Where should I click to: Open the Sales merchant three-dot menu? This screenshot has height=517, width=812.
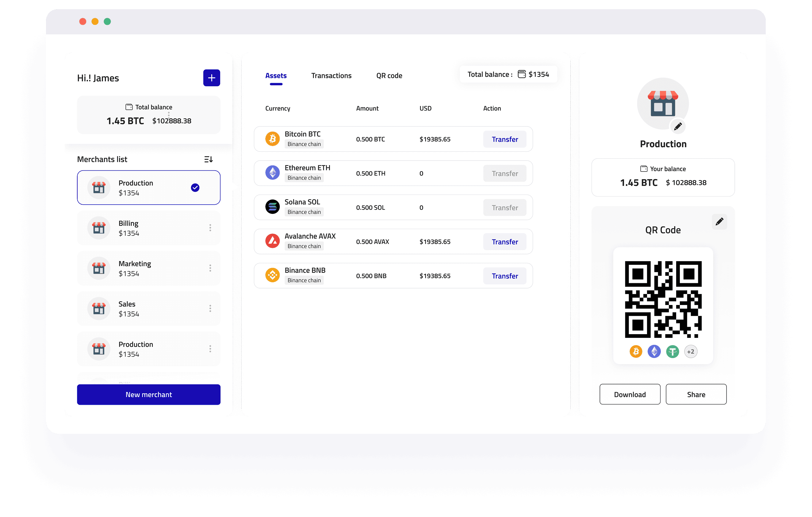coord(210,308)
